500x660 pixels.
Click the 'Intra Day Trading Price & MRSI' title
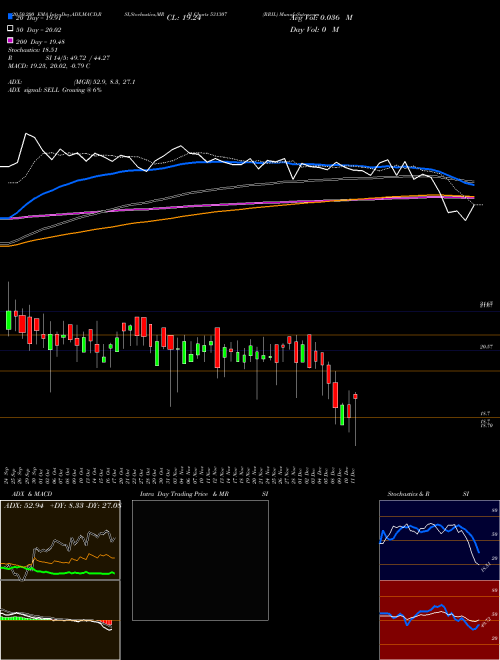tap(204, 494)
